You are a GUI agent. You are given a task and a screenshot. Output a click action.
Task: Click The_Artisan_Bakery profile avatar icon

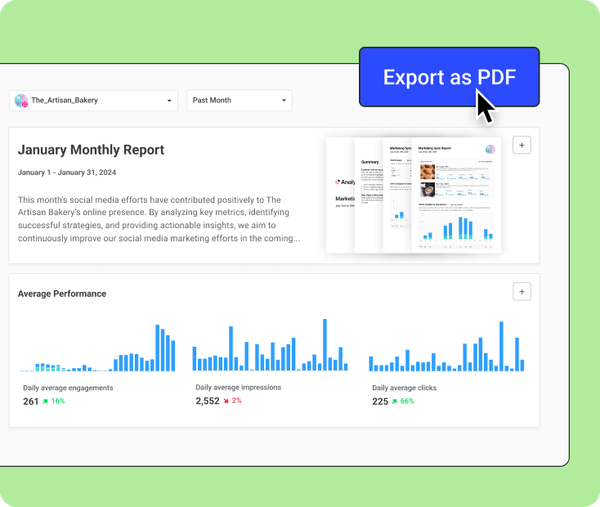click(x=21, y=101)
